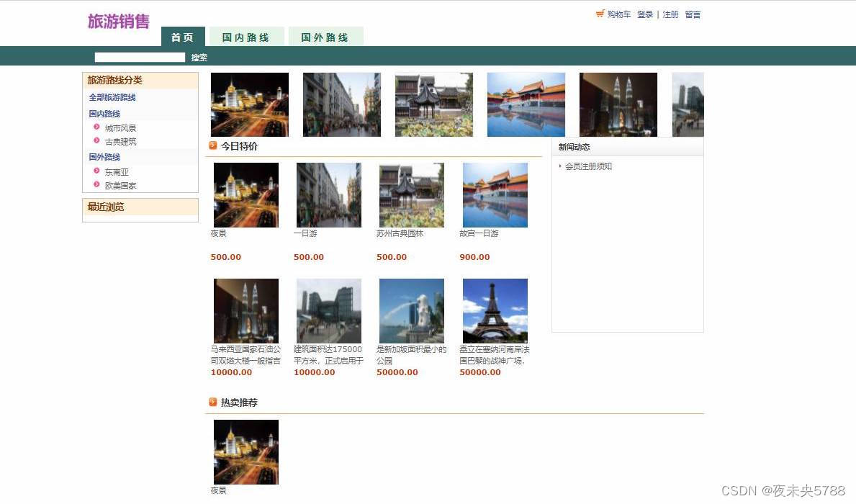Click the shopping cart icon
856x504 pixels.
click(x=600, y=14)
